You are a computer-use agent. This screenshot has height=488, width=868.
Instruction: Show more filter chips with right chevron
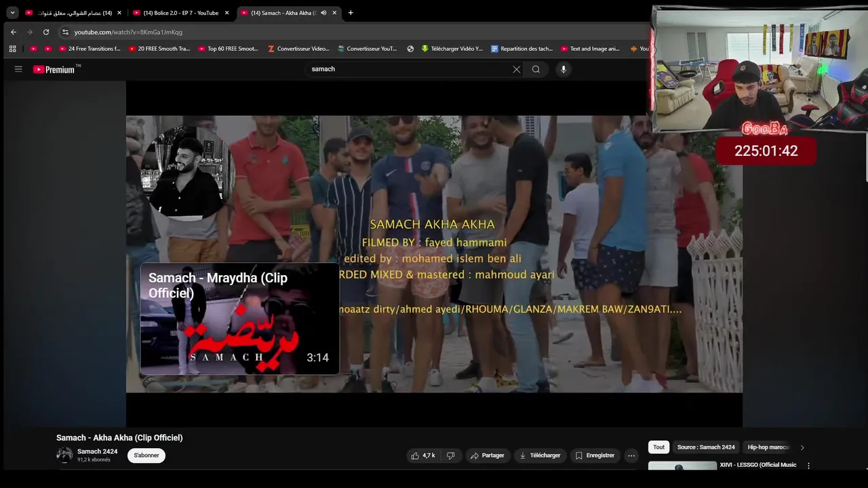(802, 447)
